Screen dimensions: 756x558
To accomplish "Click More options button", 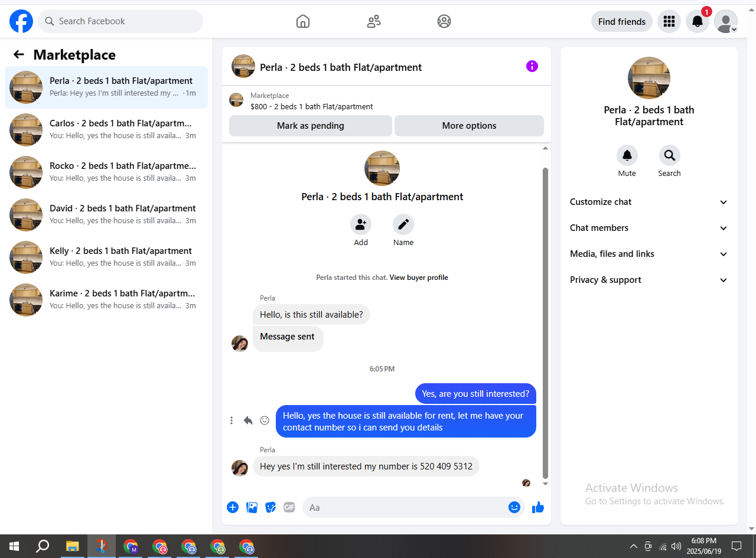I will [469, 126].
